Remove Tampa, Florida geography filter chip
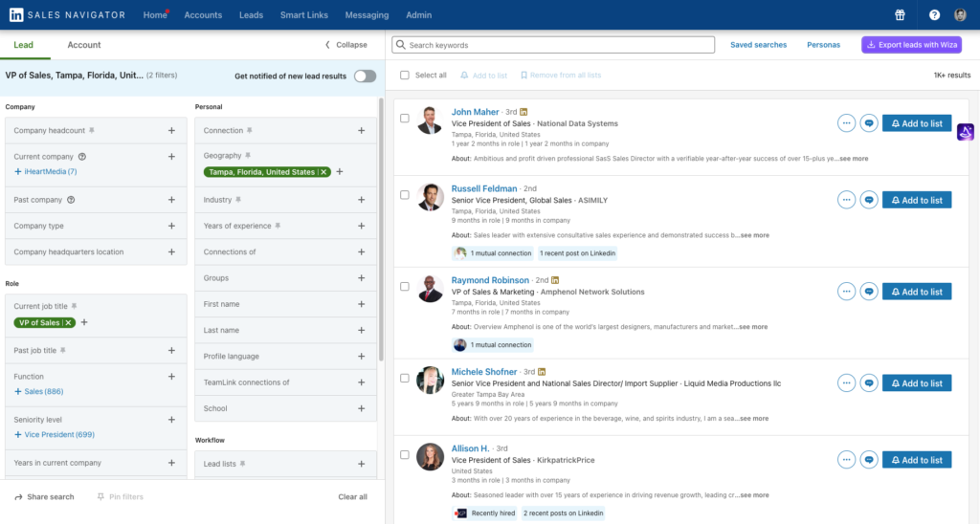This screenshot has width=980, height=524. [x=323, y=172]
